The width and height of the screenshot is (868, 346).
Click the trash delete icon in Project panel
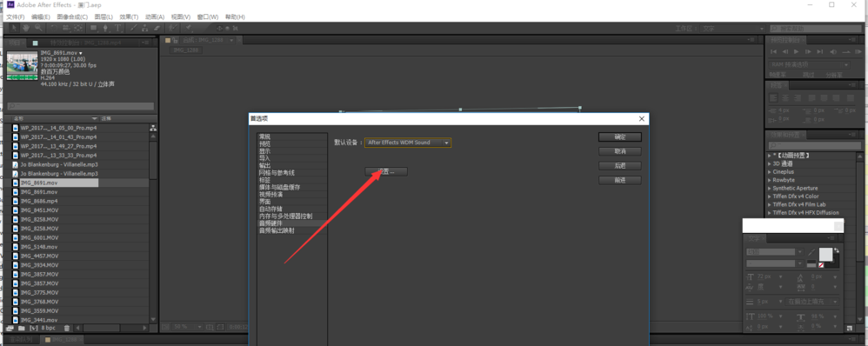pyautogui.click(x=66, y=329)
